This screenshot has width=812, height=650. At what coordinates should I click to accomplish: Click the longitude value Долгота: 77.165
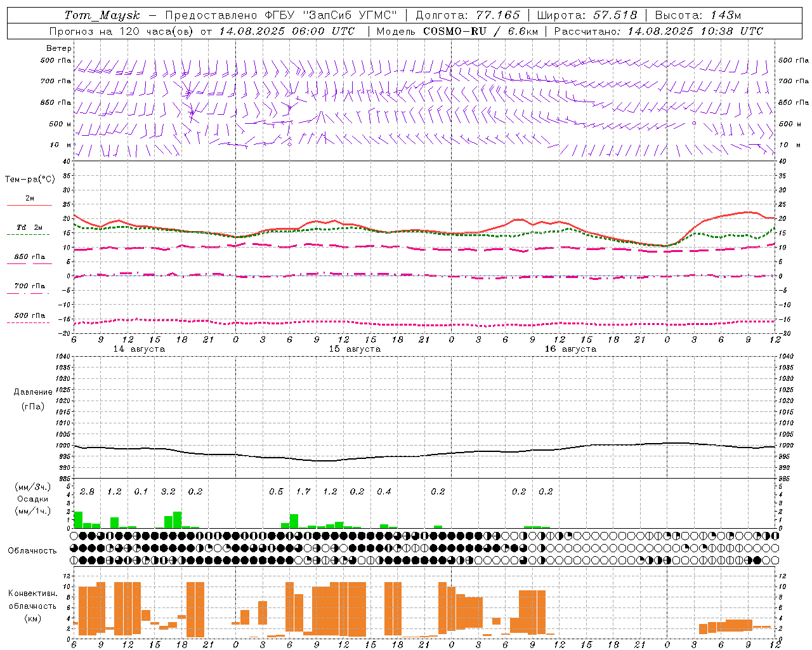click(x=468, y=15)
